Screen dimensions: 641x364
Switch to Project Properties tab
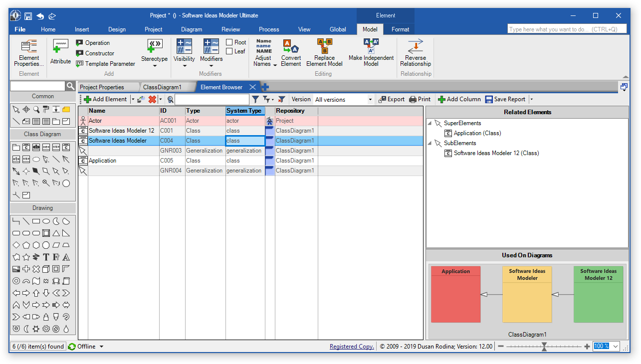click(x=102, y=87)
